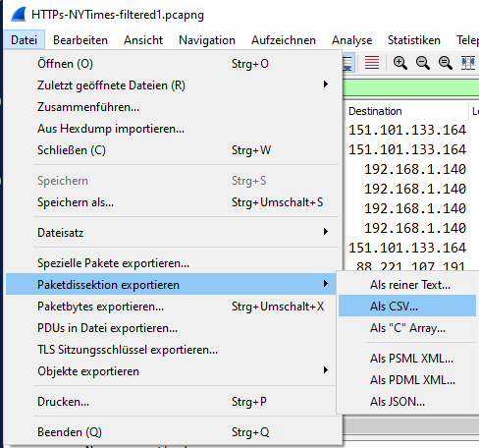Click the auto-scroll toolbar icon
The width and height of the screenshot is (479, 448).
[x=347, y=63]
